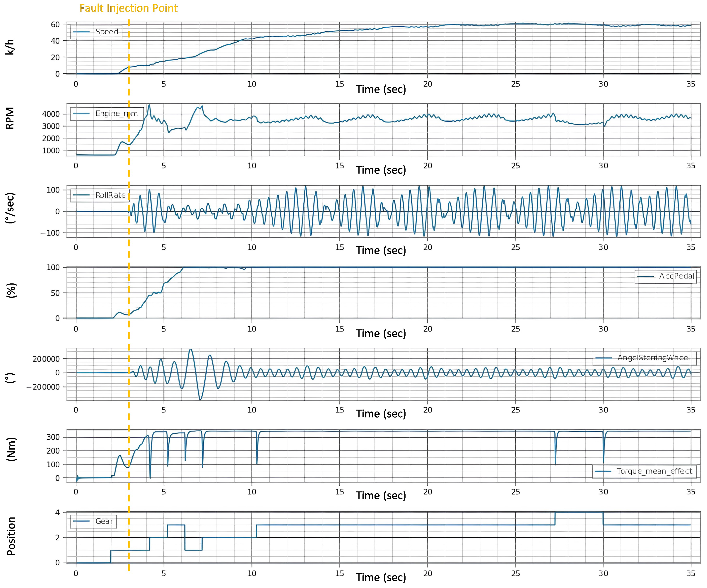Viewport: 707px width, 588px height.
Task: Click the 4000 tick on the RPM axis
Action: (x=51, y=114)
